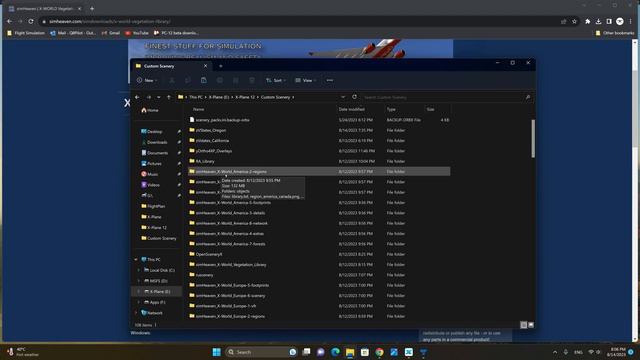
Task: Click the taskbar Search box
Action: [261, 352]
